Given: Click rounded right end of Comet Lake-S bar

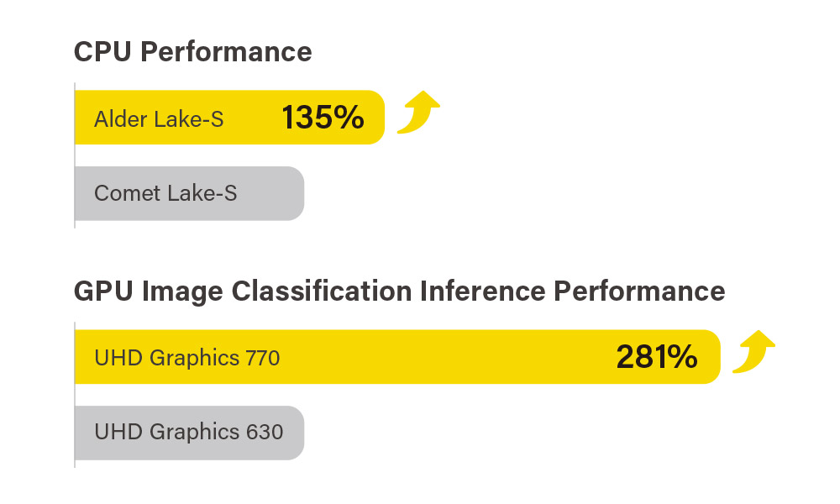Looking at the screenshot, I should [x=294, y=193].
